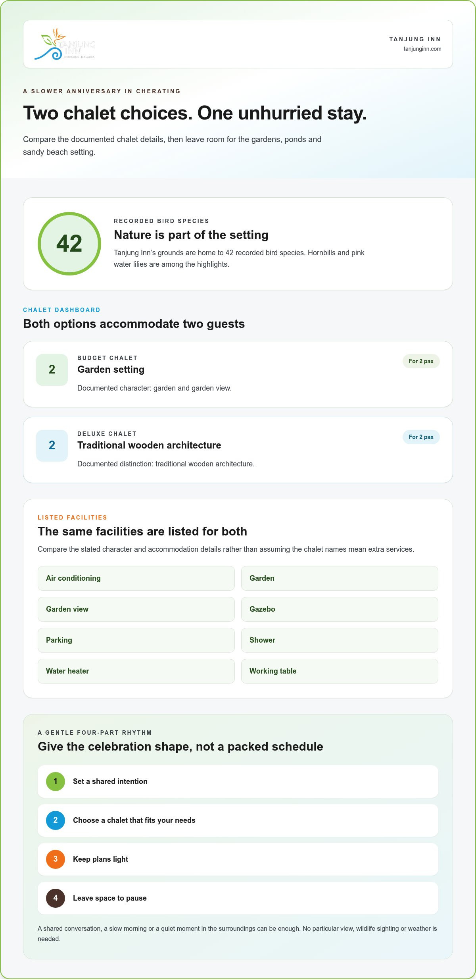Image resolution: width=476 pixels, height=980 pixels.
Task: Click the 'Traditional wooden architecture' heading
Action: click(x=149, y=445)
